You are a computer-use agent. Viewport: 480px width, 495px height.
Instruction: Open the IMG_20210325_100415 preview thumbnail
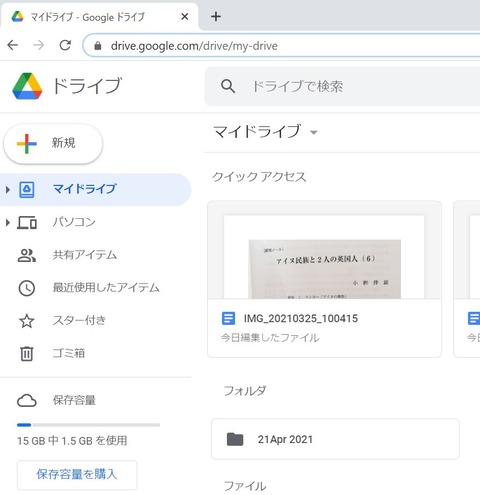(324, 250)
